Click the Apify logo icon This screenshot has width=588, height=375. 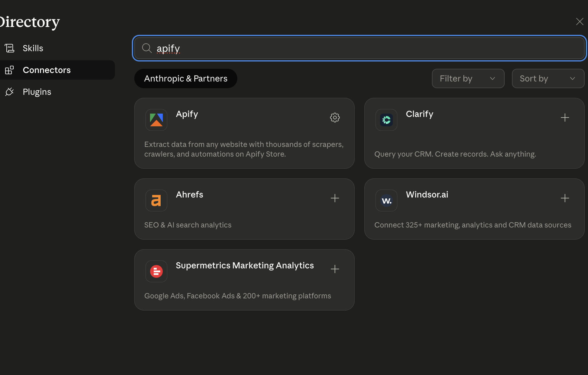coord(156,120)
